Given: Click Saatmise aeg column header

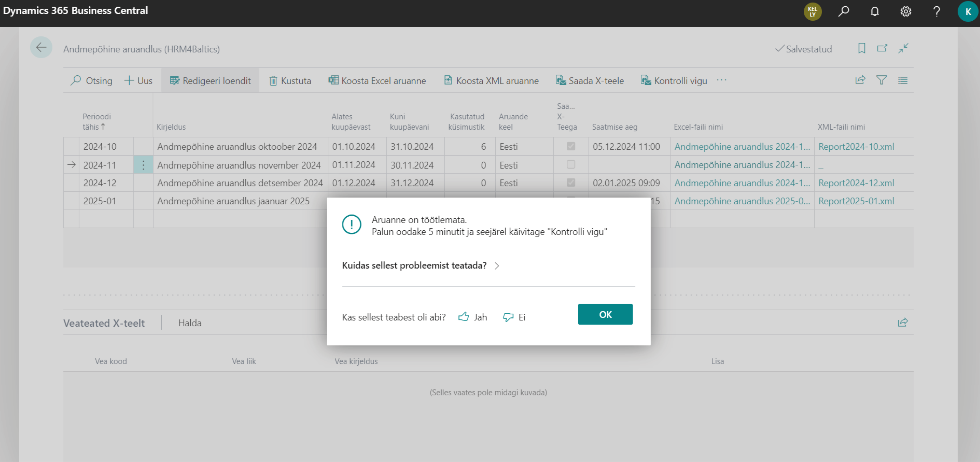Looking at the screenshot, I should tap(614, 127).
